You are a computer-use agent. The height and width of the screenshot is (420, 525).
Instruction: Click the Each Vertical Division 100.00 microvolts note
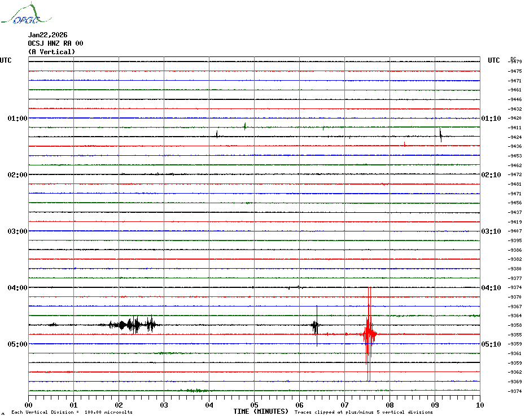click(72, 412)
